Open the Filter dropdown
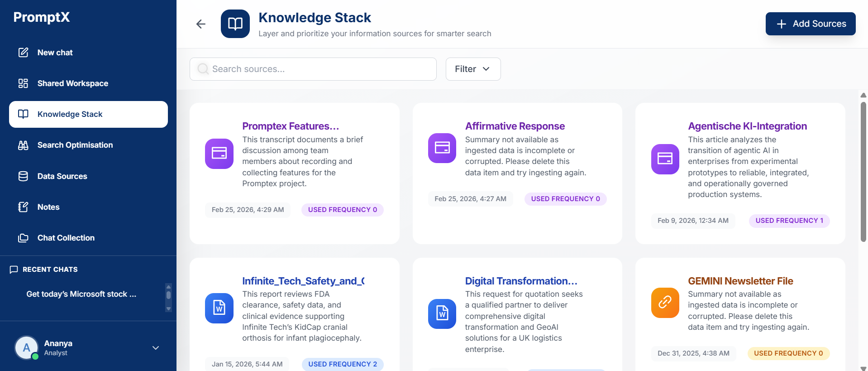The width and height of the screenshot is (868, 371). [473, 69]
